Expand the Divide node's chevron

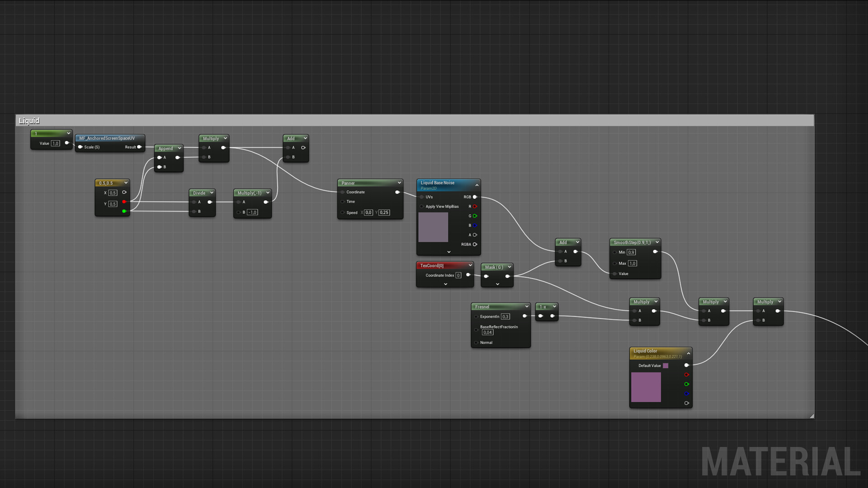point(212,193)
